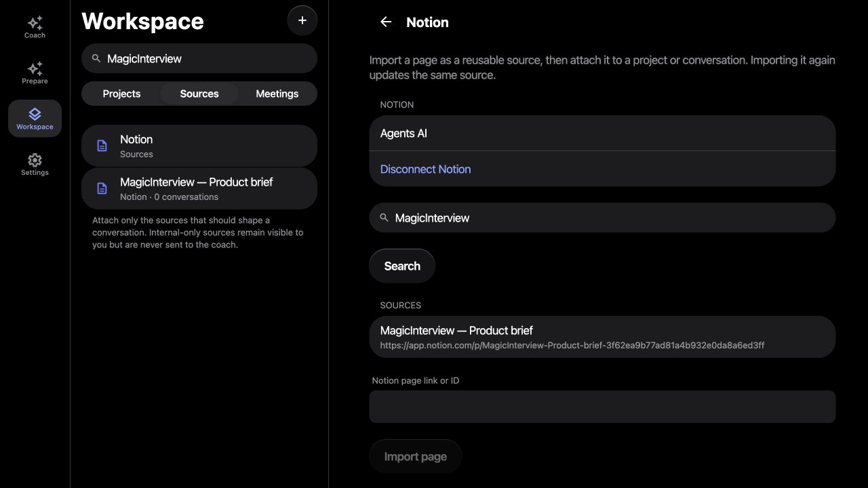
Task: Click the Notion page link or ID field
Action: [x=602, y=407]
